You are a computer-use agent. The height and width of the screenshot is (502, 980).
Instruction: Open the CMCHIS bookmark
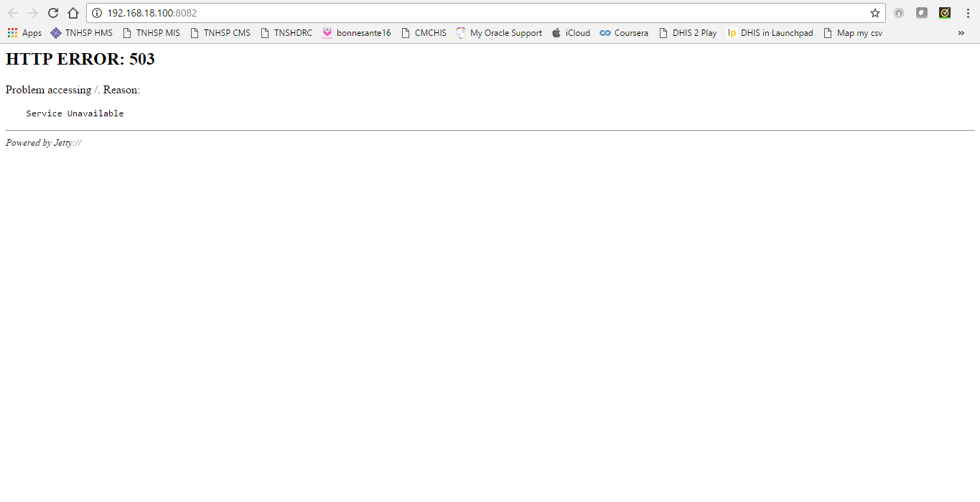[x=424, y=33]
